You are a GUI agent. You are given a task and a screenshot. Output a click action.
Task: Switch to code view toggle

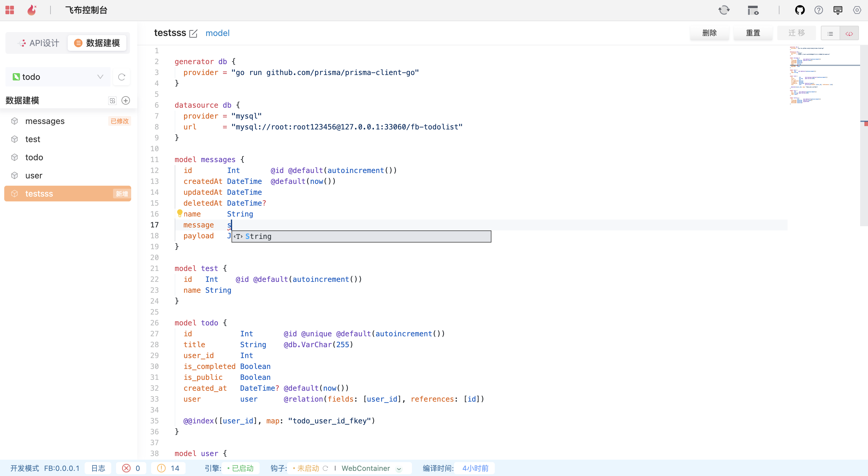pos(849,33)
